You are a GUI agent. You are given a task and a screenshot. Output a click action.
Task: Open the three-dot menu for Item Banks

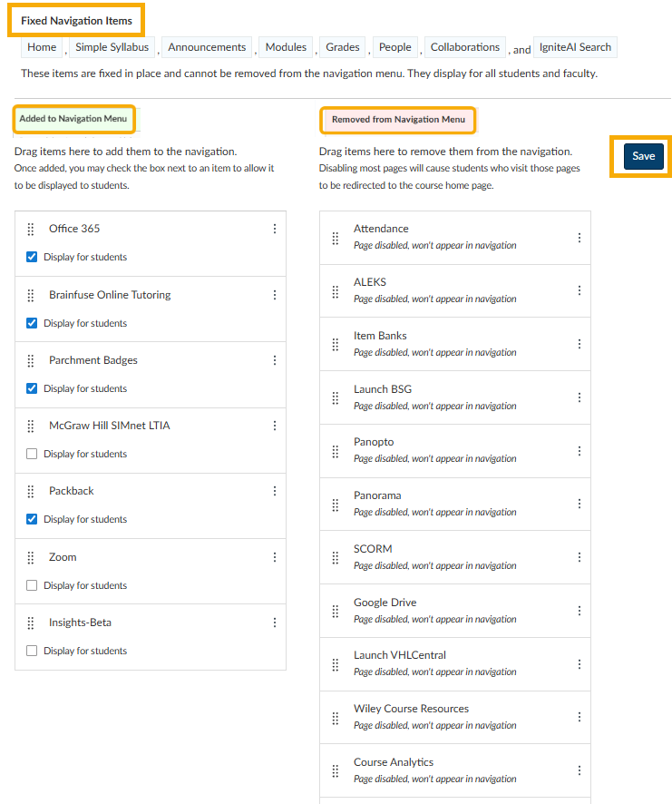click(579, 345)
